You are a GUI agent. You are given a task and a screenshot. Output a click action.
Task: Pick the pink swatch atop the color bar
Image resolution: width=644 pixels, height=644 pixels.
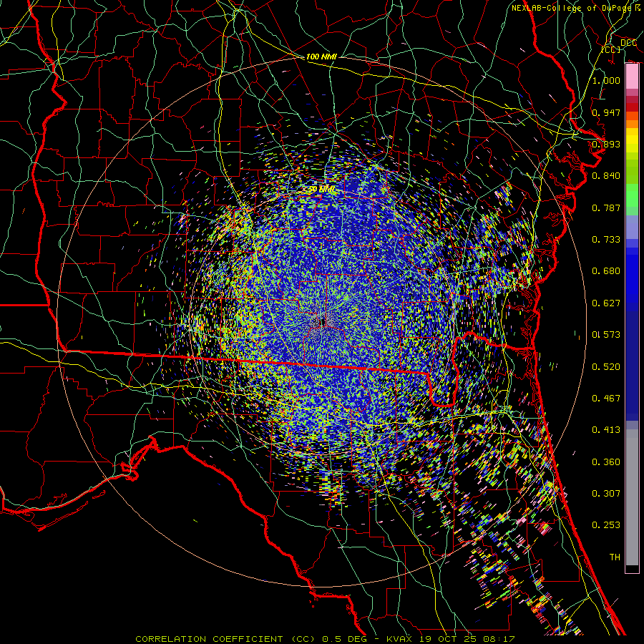coord(632,77)
